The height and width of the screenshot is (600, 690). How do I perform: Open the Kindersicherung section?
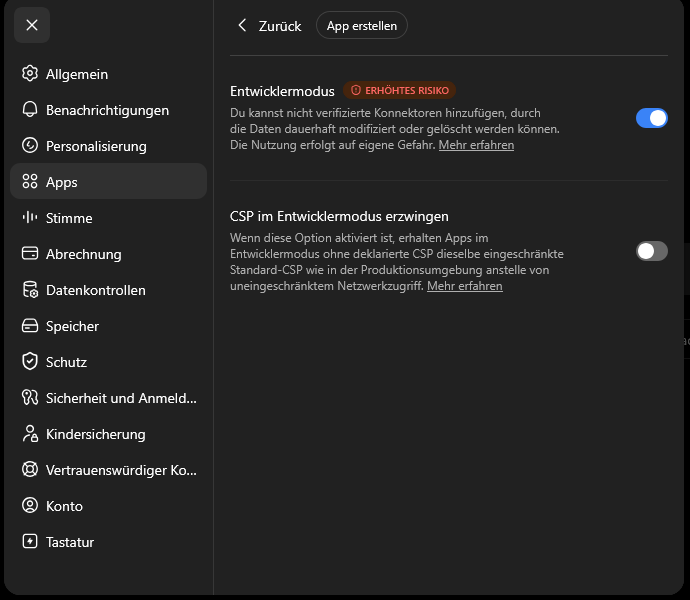[108, 434]
